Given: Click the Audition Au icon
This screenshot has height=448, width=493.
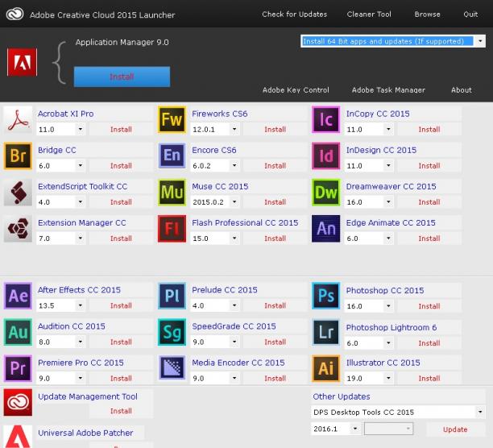Looking at the screenshot, I should pos(18,332).
